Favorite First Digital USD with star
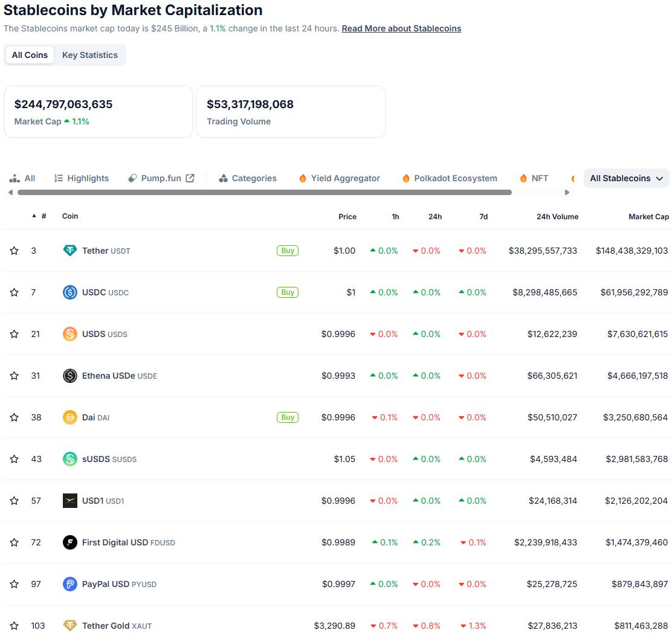672x639 pixels. coord(14,542)
